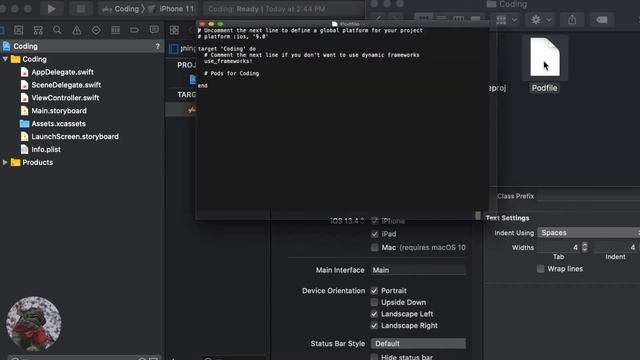This screenshot has height=360, width=640.
Task: Toggle the iPad device checkbox
Action: click(374, 234)
